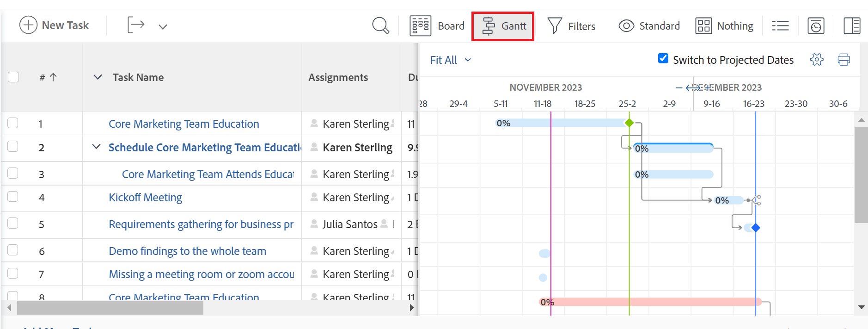Open the Filters funnel
868x329 pixels.
571,26
